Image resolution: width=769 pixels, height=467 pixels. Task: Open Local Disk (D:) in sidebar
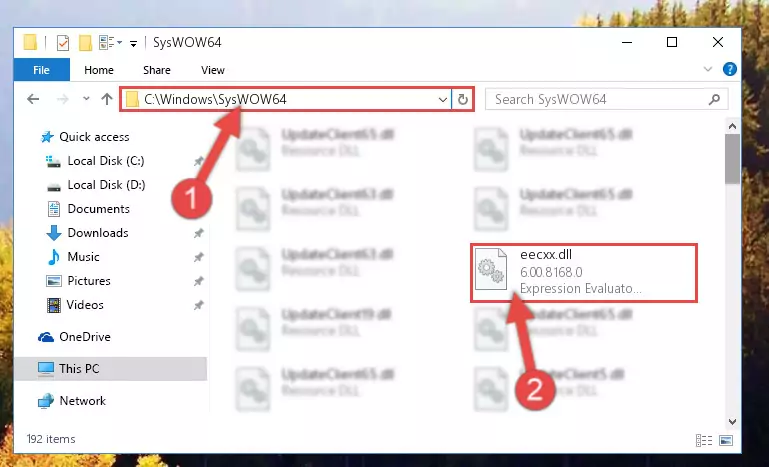pos(106,185)
